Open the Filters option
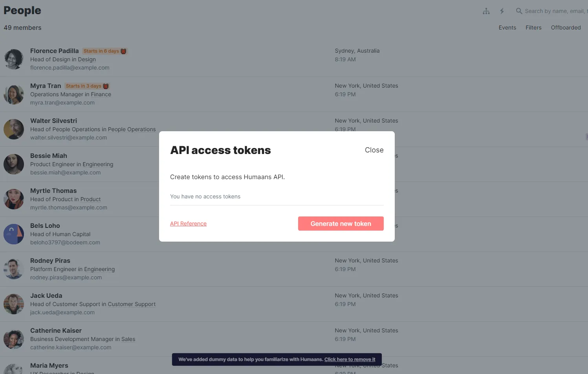The height and width of the screenshot is (374, 588). pos(533,27)
